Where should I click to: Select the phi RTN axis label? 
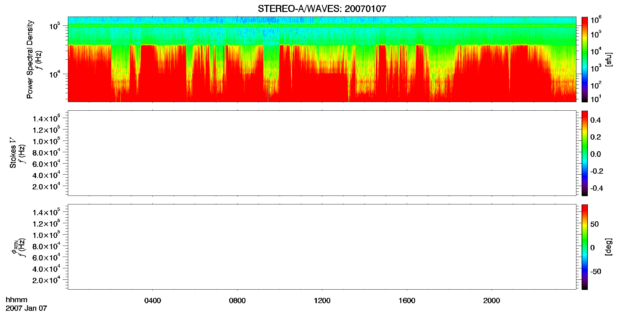(x=15, y=247)
